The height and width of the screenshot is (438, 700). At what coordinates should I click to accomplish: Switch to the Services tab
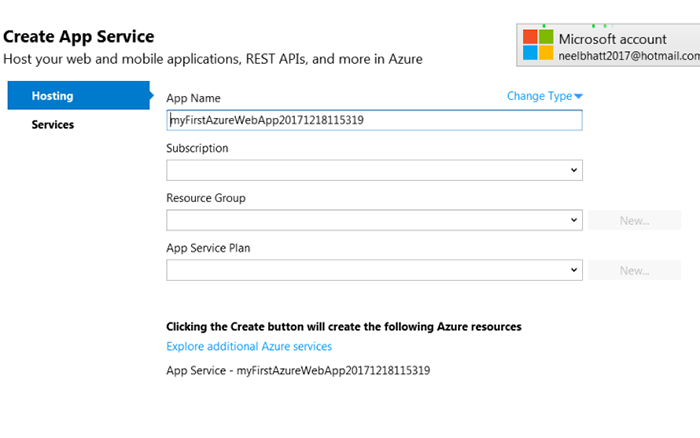click(x=52, y=125)
